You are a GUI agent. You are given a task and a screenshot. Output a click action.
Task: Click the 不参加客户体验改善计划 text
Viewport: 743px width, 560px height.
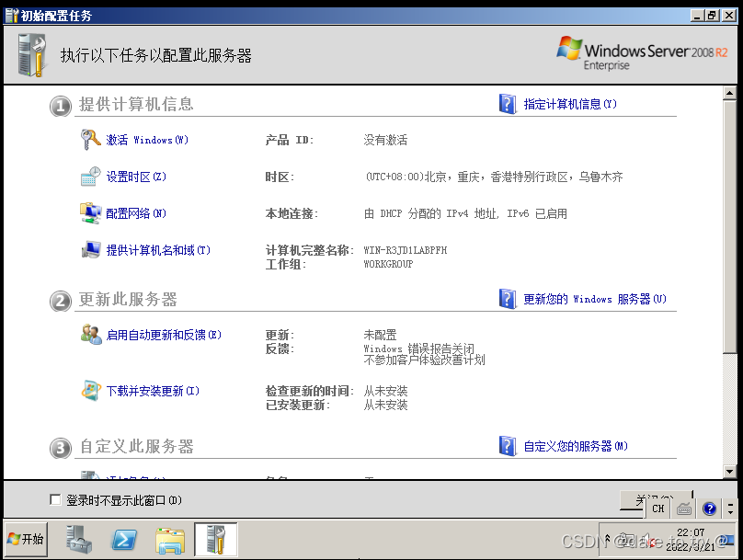(x=424, y=360)
